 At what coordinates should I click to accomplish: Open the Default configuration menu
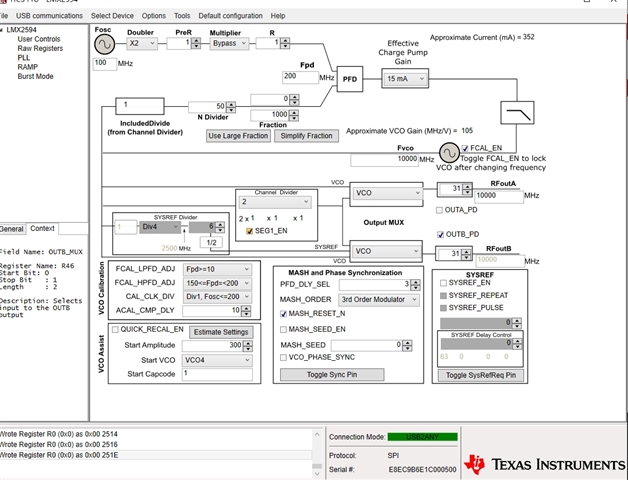[x=230, y=16]
